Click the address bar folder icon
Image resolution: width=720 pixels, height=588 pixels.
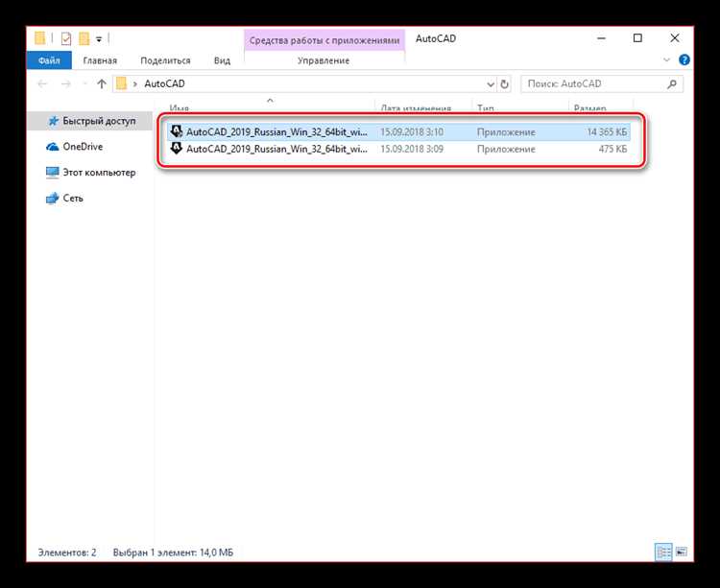[x=121, y=83]
